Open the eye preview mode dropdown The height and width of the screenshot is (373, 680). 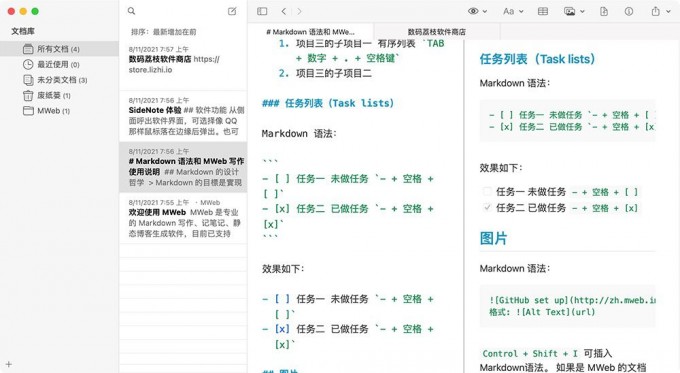point(477,11)
